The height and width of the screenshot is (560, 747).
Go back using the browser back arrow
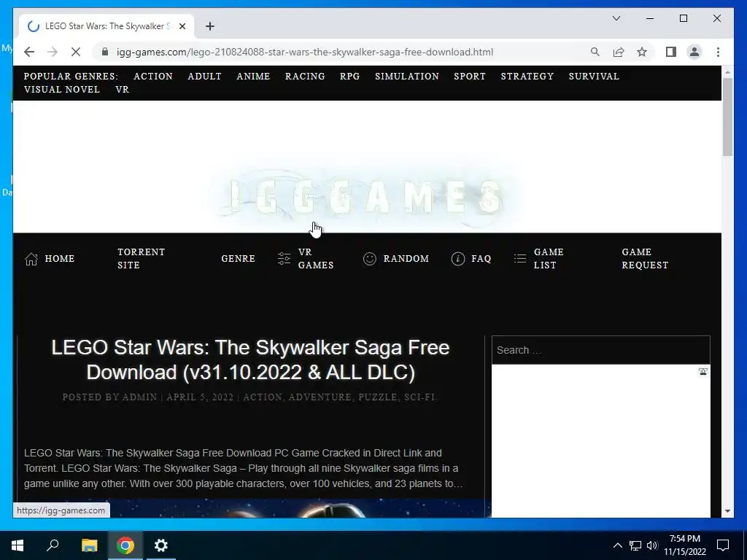point(29,52)
